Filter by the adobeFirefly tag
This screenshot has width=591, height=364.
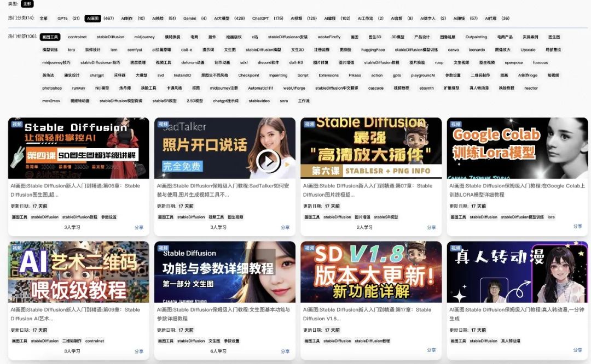click(329, 37)
